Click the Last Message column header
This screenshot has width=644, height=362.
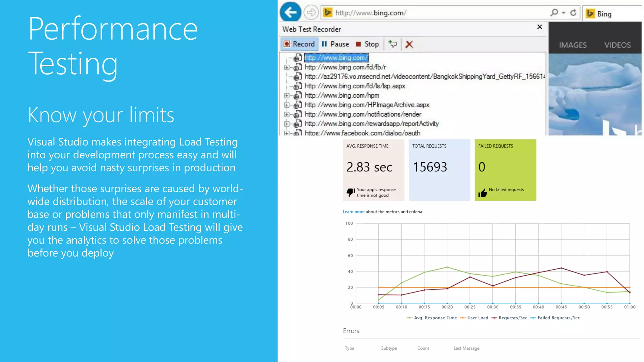[466, 348]
